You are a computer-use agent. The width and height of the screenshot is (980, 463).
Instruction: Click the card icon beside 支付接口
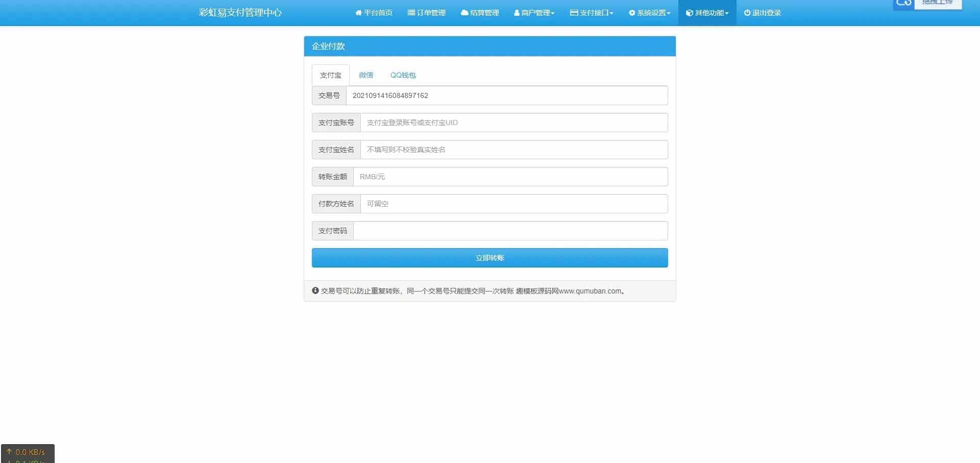574,13
